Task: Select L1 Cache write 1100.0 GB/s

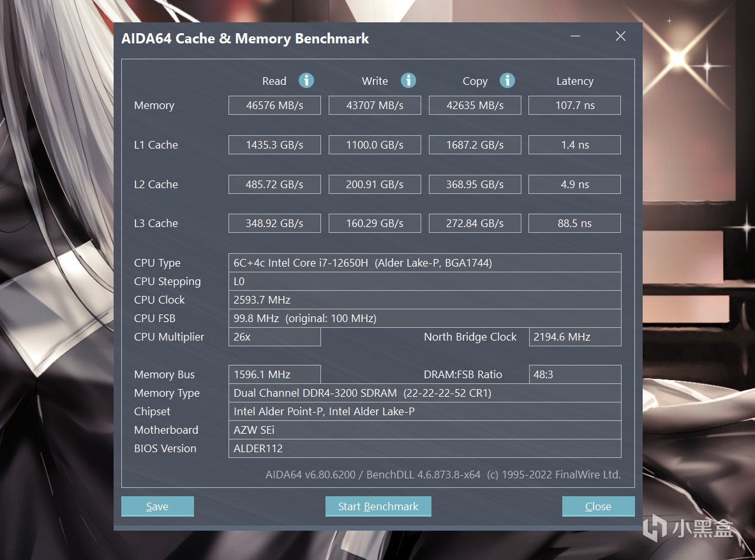Action: point(375,145)
